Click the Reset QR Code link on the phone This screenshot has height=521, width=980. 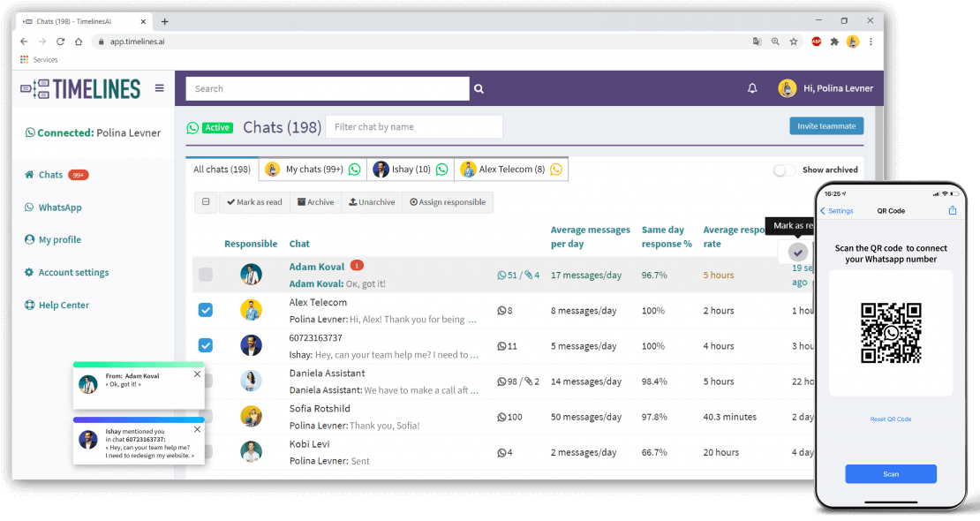pos(890,419)
